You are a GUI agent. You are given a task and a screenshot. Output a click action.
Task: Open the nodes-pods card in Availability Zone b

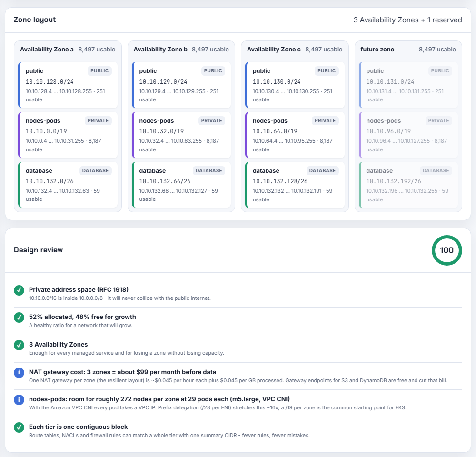181,135
